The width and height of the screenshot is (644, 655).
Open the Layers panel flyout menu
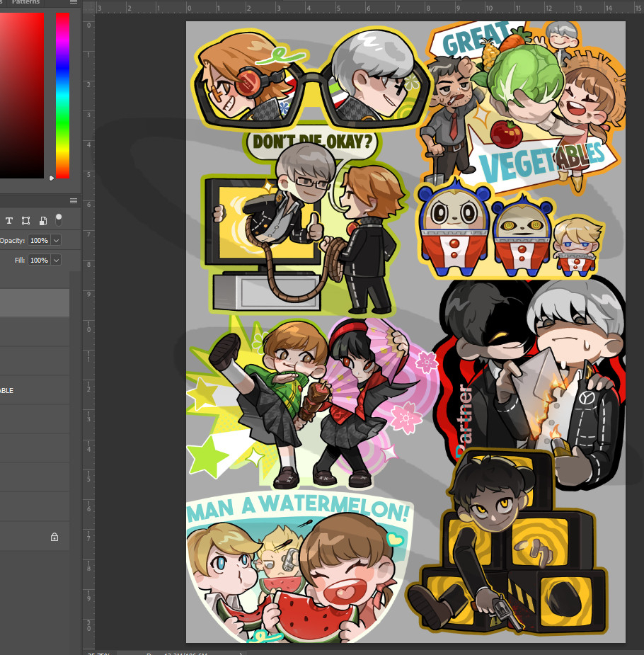73,200
